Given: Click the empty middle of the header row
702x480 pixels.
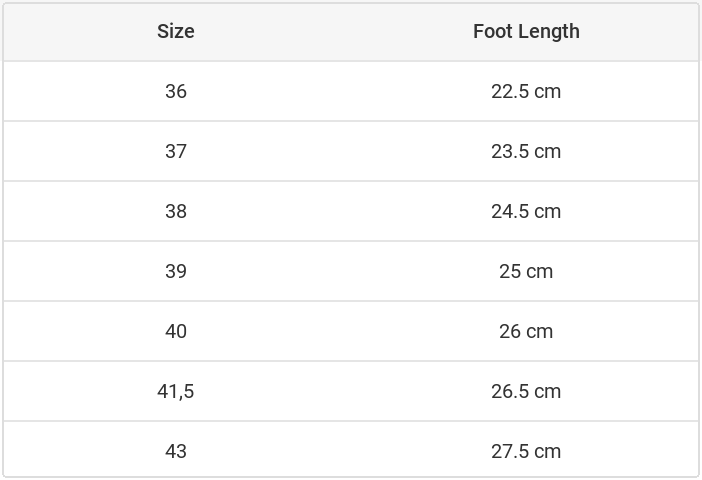Looking at the screenshot, I should pos(351,31).
